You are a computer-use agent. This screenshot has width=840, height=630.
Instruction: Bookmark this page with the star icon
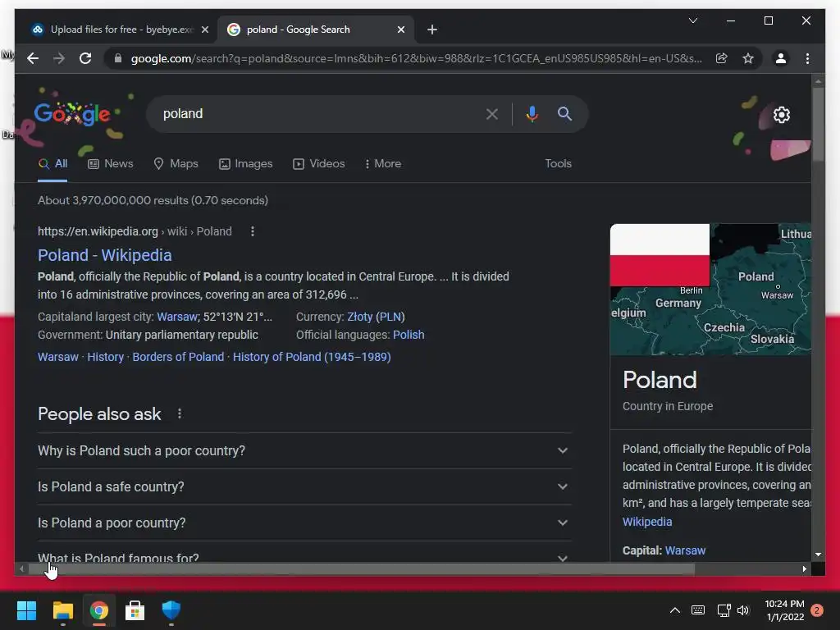(748, 58)
